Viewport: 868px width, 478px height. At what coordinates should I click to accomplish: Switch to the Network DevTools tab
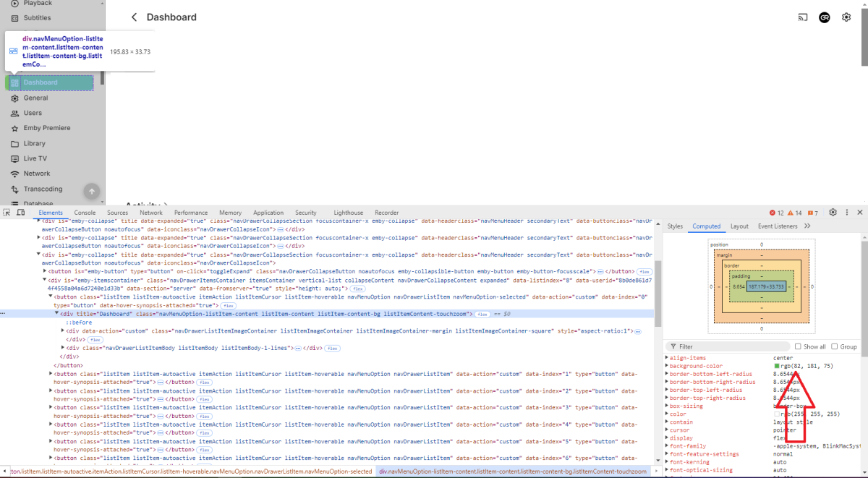(x=151, y=213)
